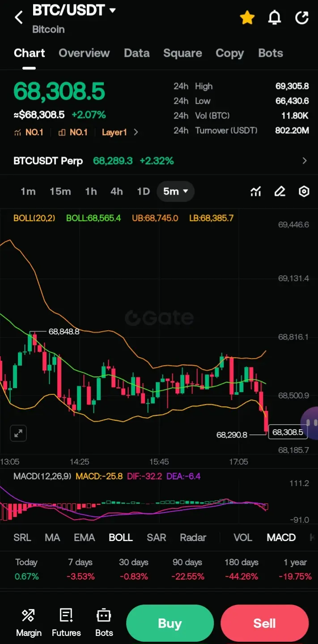Open BTCUSDT Perp contract row
This screenshot has width=318, height=644.
(x=159, y=161)
